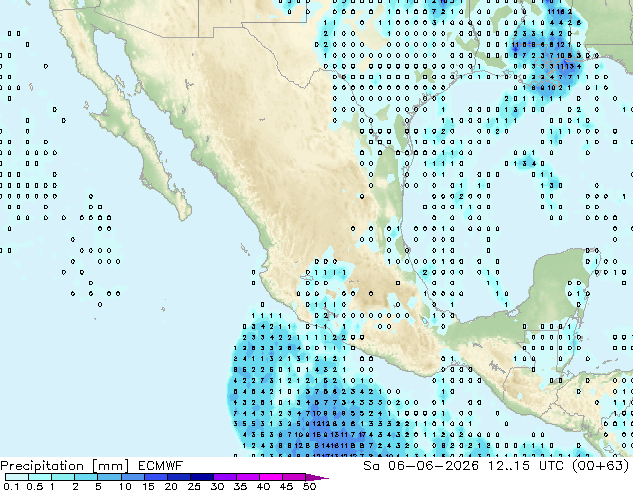The height and width of the screenshot is (490, 634).
Task: Click the 1–2 mm legend color swatch
Action: [x=63, y=477]
